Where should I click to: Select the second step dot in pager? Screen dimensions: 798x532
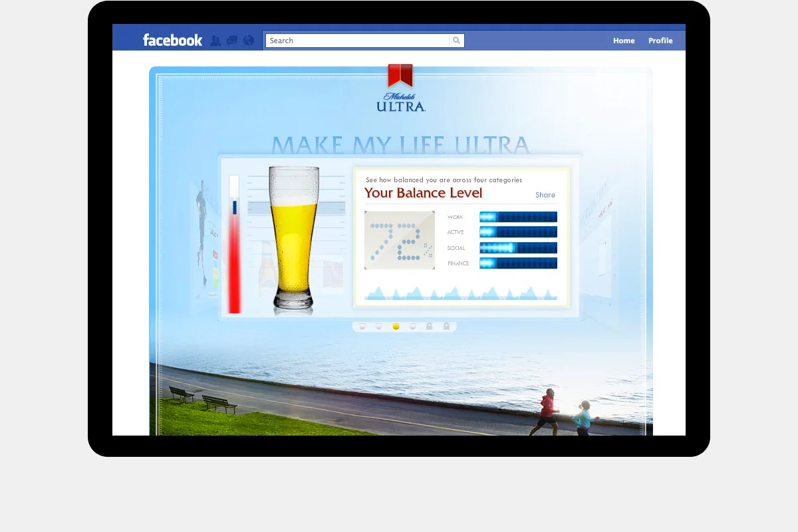point(379,327)
